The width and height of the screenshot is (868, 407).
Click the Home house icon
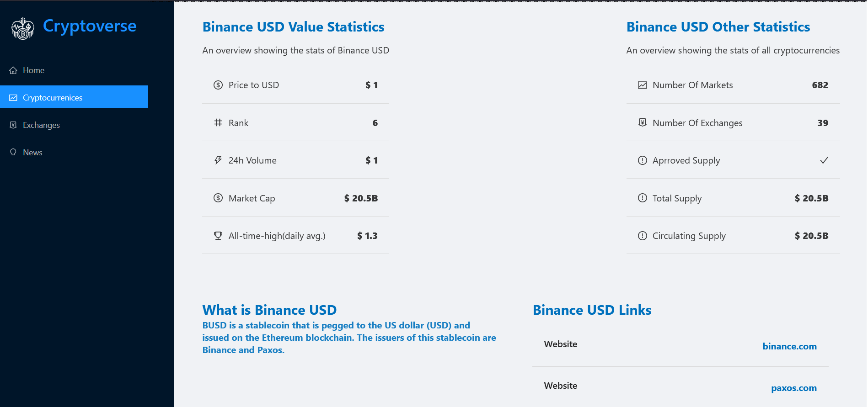pyautogui.click(x=13, y=70)
